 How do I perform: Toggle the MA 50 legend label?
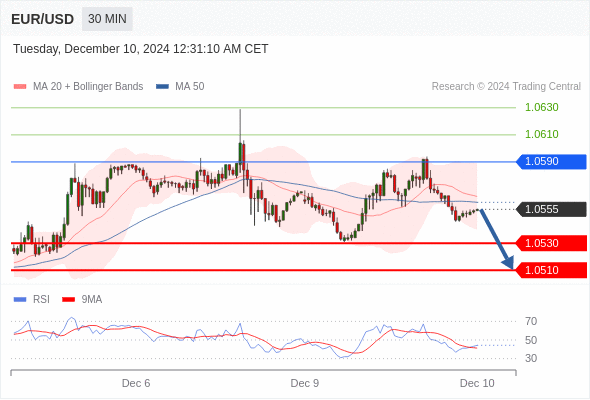[190, 87]
